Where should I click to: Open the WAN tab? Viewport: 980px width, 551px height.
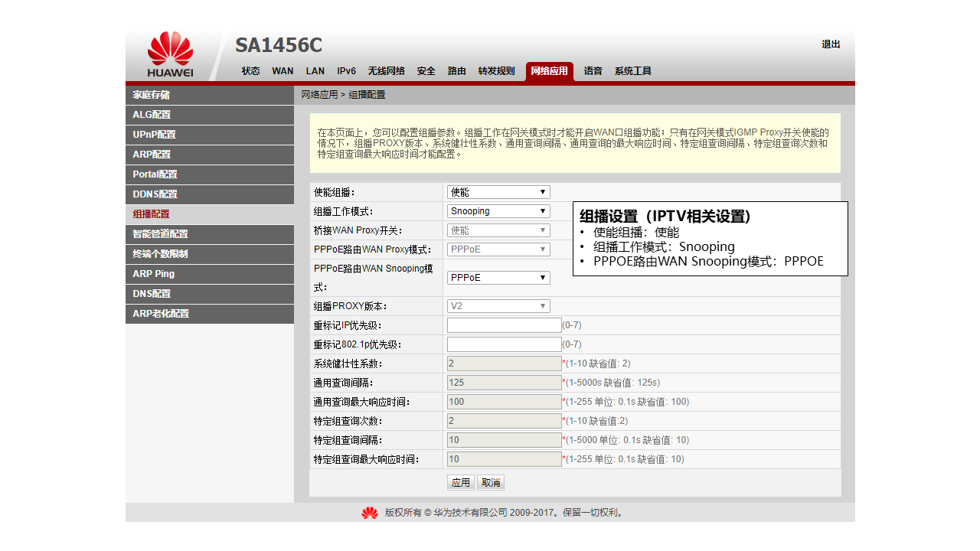283,71
